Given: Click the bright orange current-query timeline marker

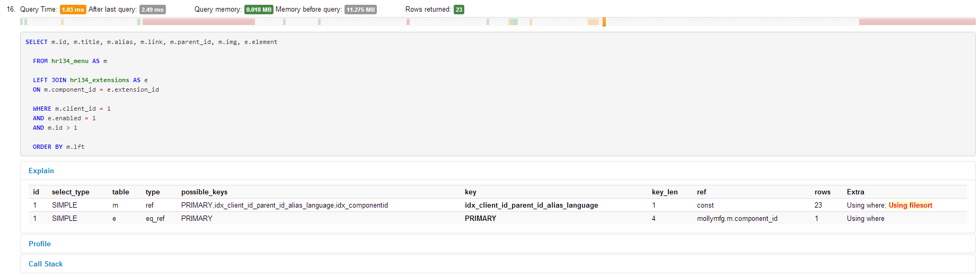Looking at the screenshot, I should tap(604, 22).
